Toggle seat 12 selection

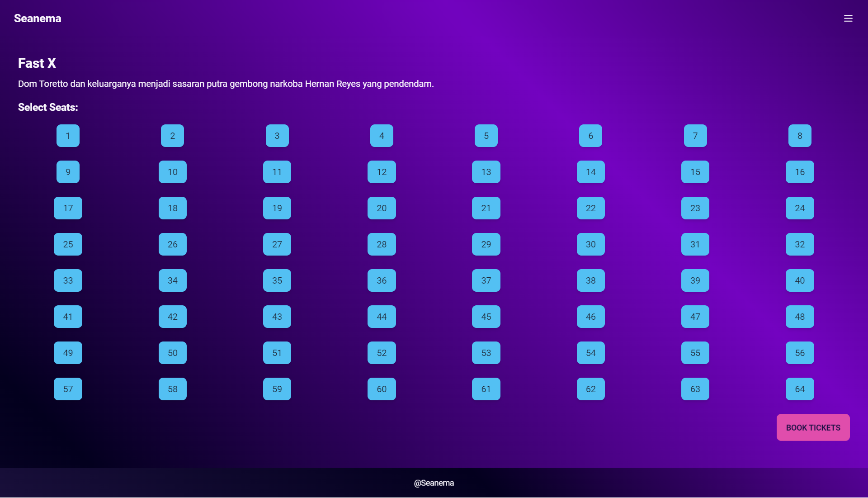pos(382,172)
